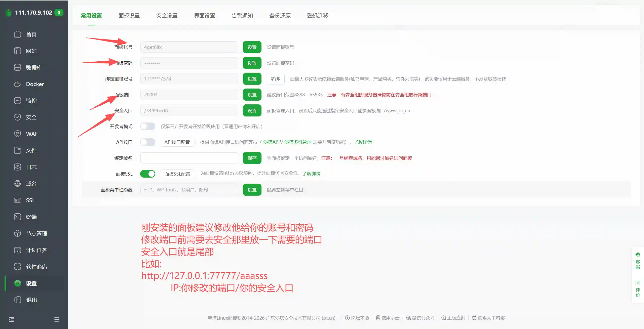Click the server IP 111.170.9.102 header
This screenshot has height=329, width=644.
click(33, 13)
